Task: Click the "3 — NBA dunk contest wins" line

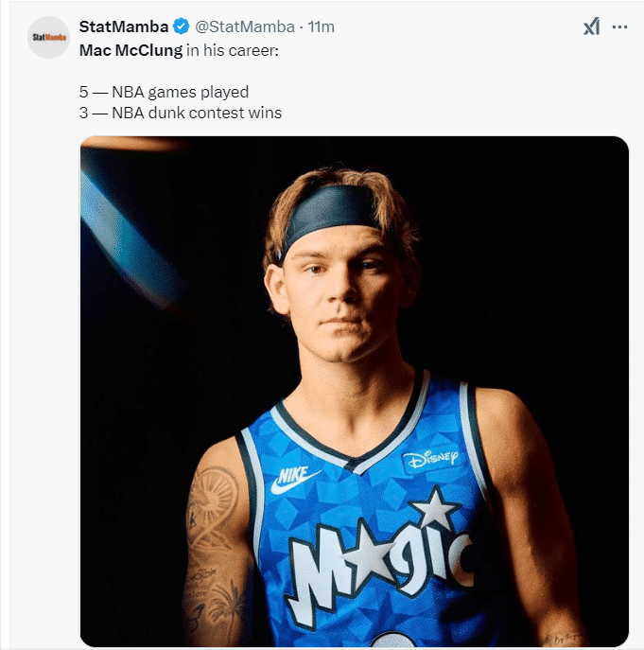Action: point(180,113)
